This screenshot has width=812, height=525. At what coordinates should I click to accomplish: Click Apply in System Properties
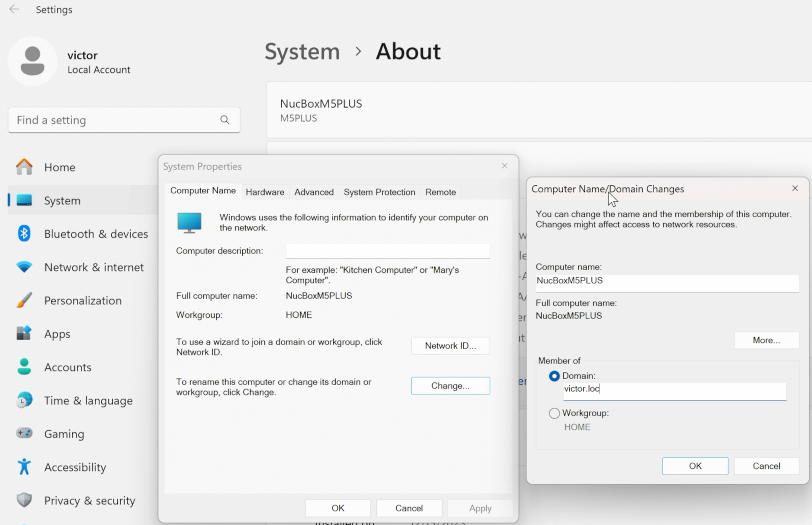[x=480, y=508]
